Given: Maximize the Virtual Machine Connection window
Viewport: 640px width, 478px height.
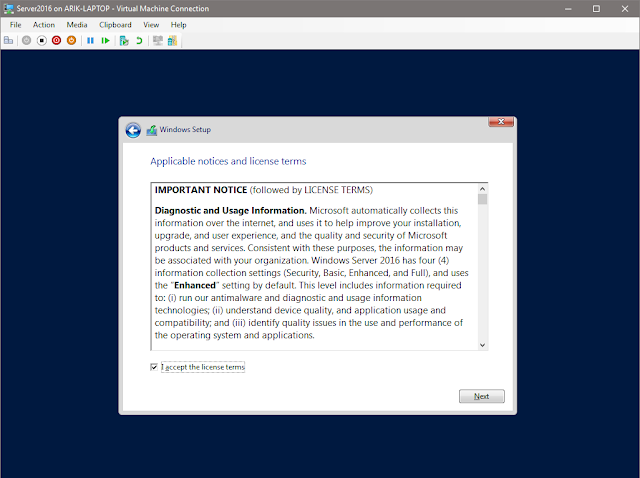Looking at the screenshot, I should click(596, 9).
